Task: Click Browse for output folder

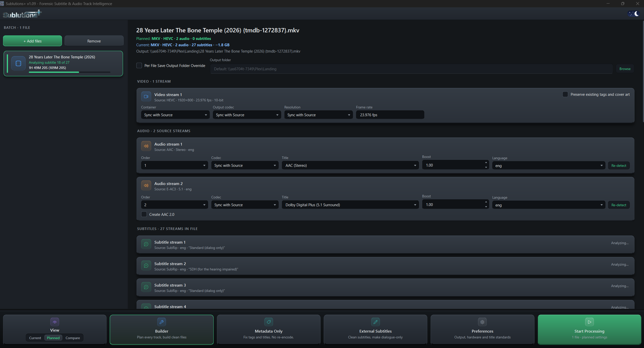Action: pyautogui.click(x=625, y=69)
